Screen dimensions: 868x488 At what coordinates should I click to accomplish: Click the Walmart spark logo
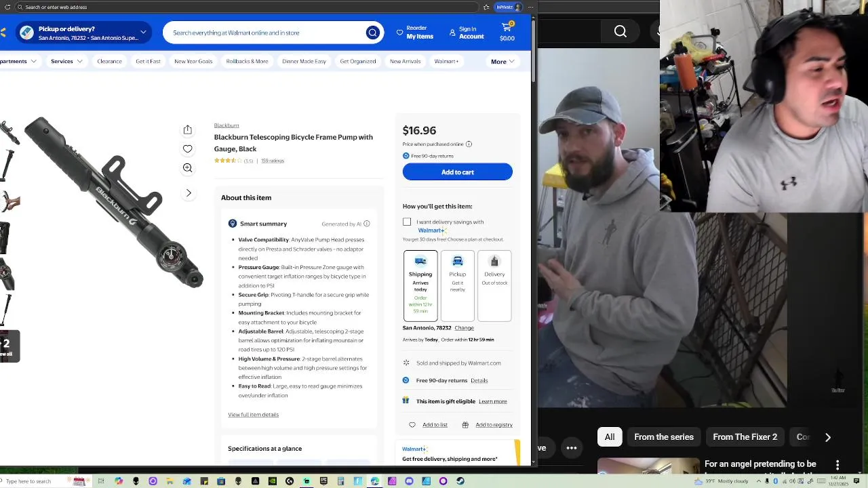[3, 33]
